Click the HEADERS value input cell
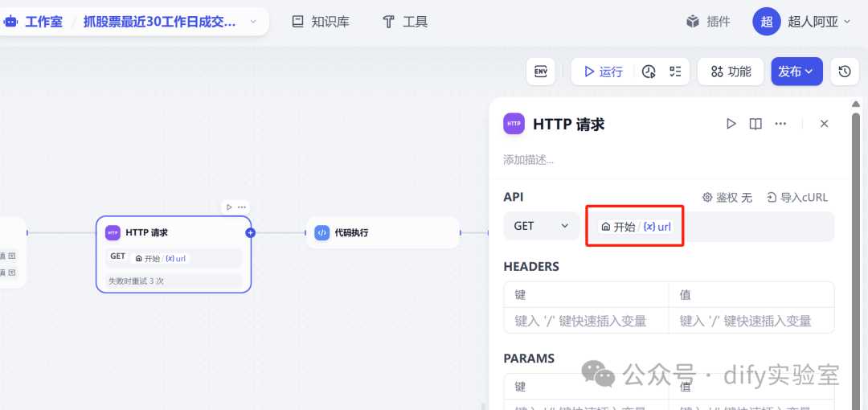Screen dimensions: 868x410 [x=751, y=321]
